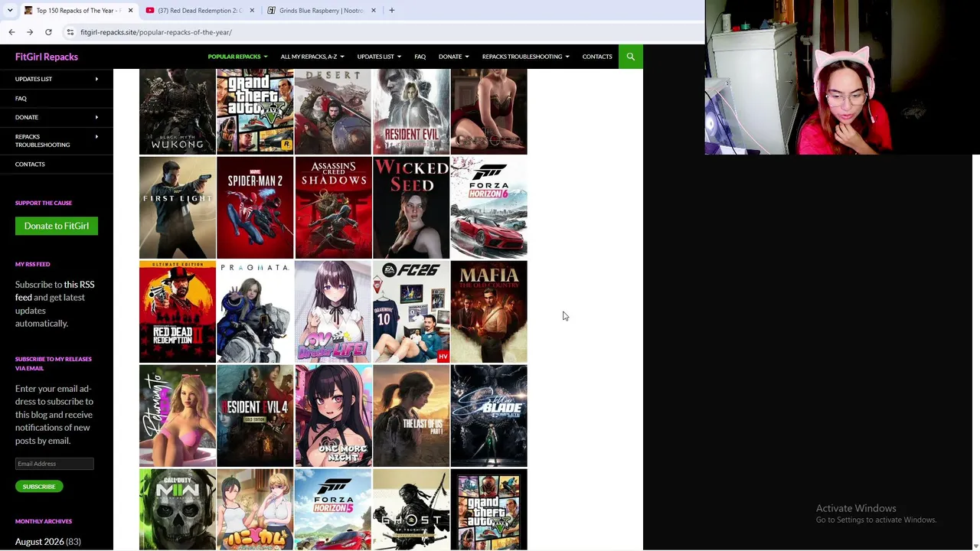
Task: Open FAQ in top navigation
Action: (420, 57)
